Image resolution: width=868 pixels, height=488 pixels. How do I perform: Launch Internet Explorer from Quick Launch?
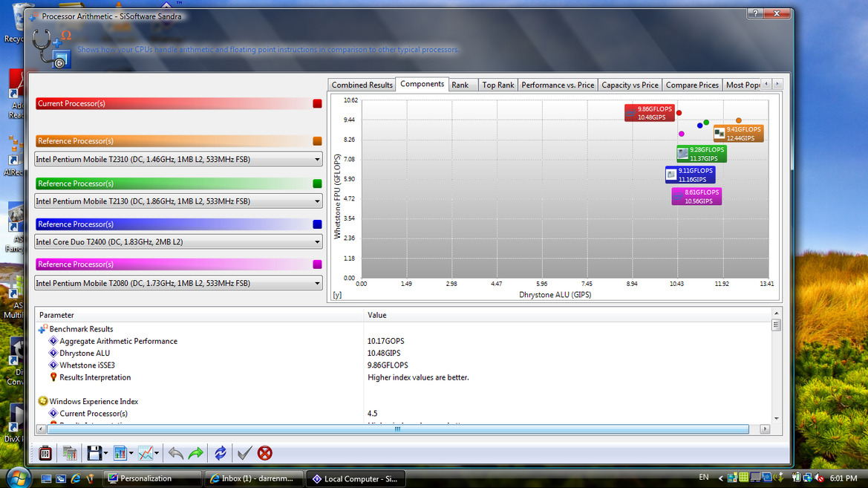point(76,478)
